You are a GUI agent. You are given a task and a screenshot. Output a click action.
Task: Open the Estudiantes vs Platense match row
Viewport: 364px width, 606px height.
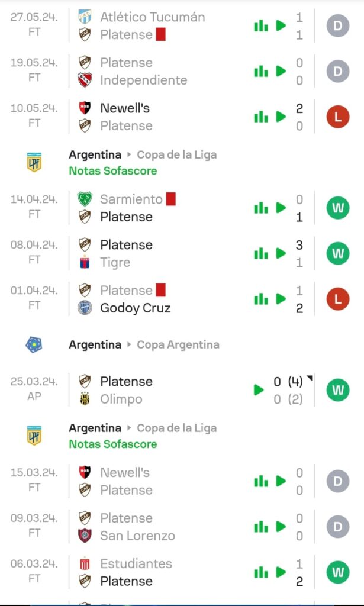[178, 572]
